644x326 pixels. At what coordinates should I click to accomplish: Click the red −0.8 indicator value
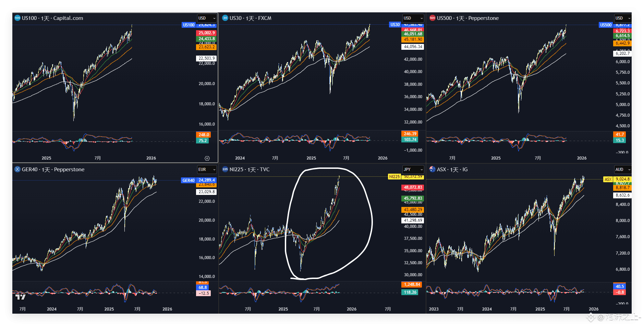click(620, 292)
